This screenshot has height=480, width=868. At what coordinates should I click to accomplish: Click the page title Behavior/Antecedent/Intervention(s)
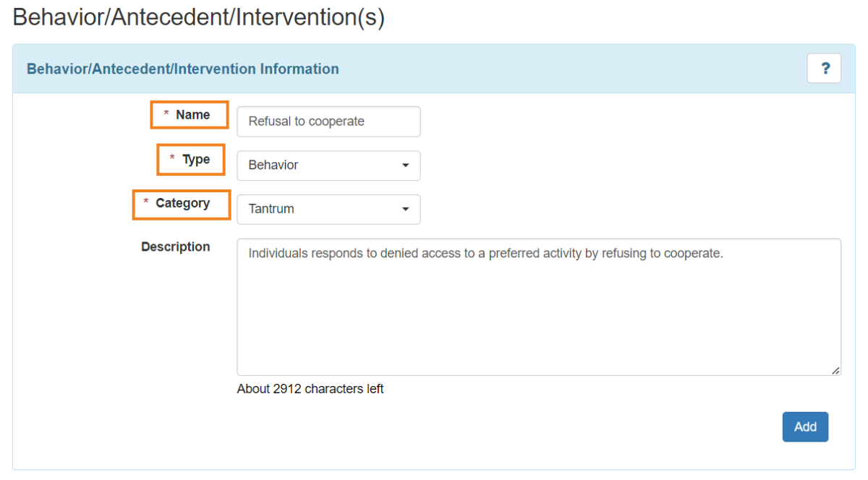point(197,17)
